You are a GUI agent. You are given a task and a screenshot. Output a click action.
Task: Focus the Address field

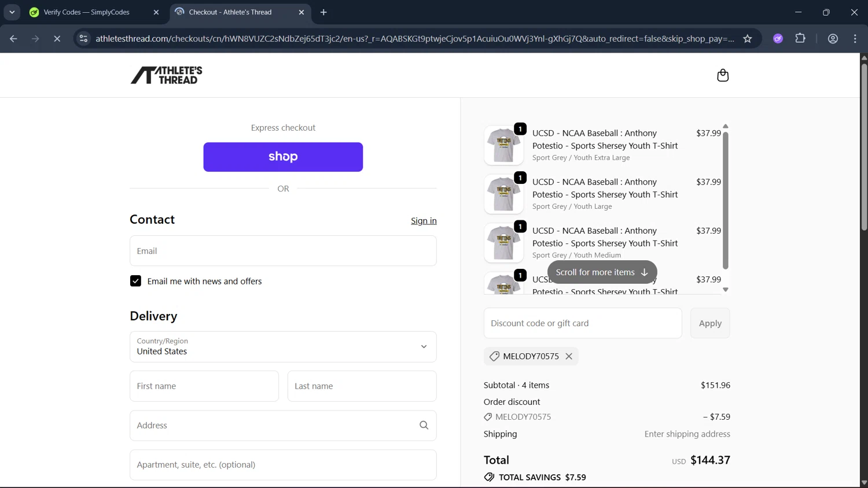(x=283, y=426)
